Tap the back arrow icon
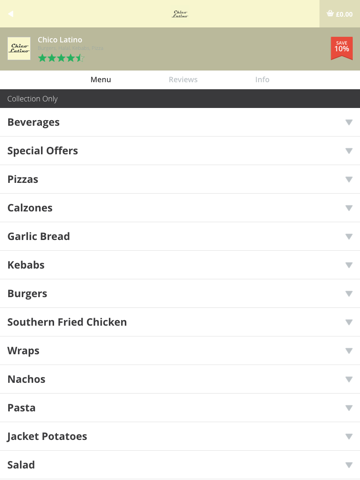360x480 pixels. tap(11, 14)
